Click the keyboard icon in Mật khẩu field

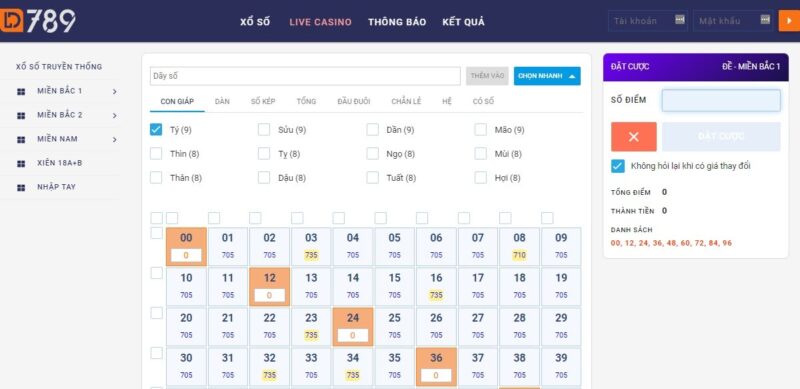click(765, 19)
